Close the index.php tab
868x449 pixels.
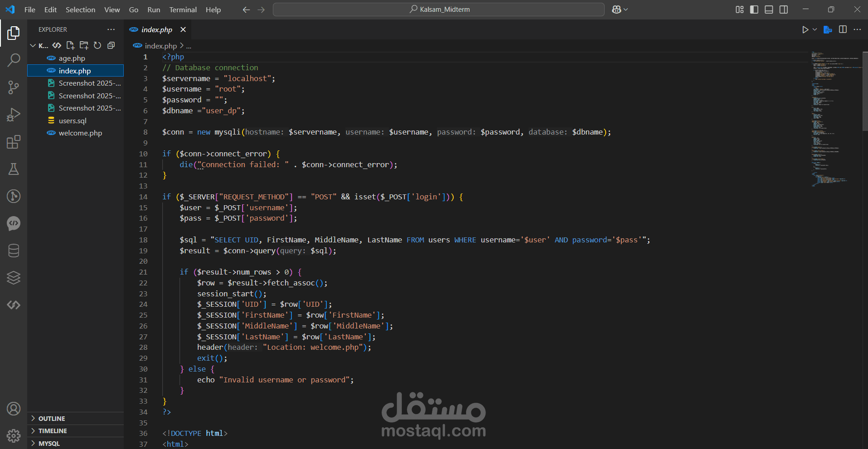pos(183,29)
